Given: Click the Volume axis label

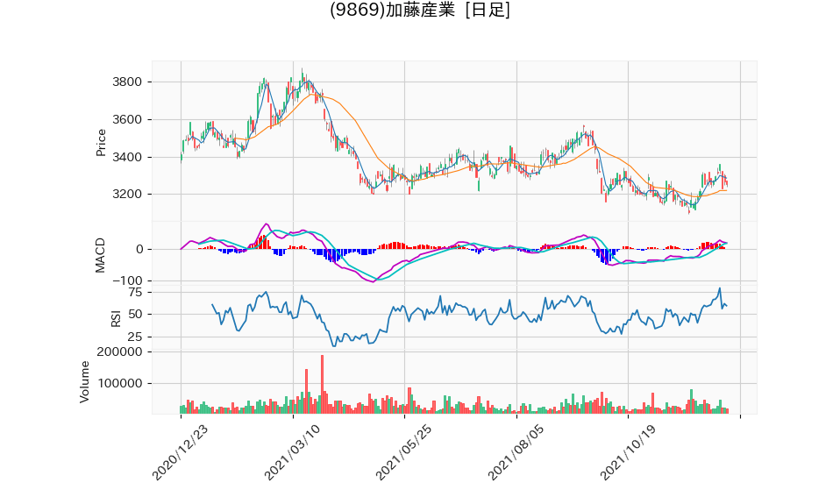Looking at the screenshot, I should 85,382.
